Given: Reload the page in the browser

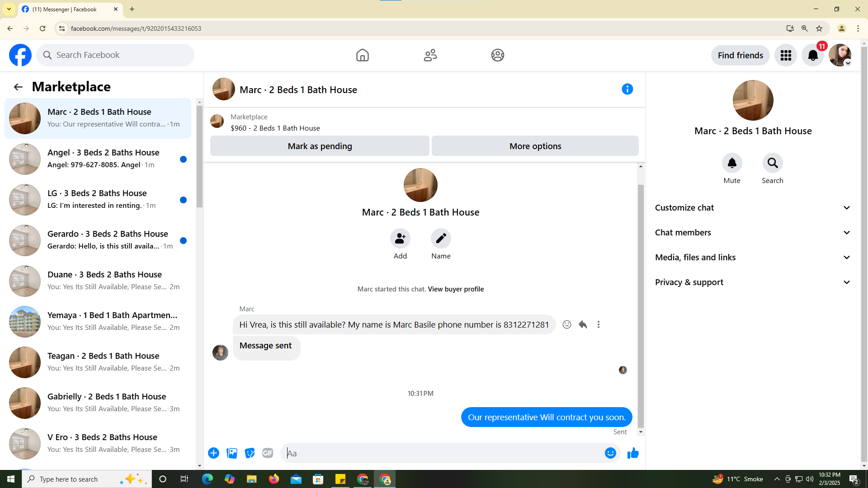Looking at the screenshot, I should coord(42,28).
